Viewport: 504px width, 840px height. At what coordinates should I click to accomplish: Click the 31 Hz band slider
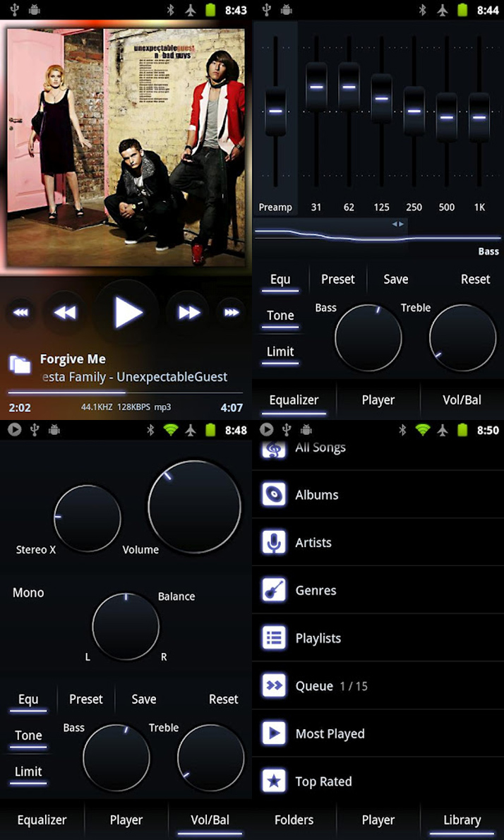(316, 87)
